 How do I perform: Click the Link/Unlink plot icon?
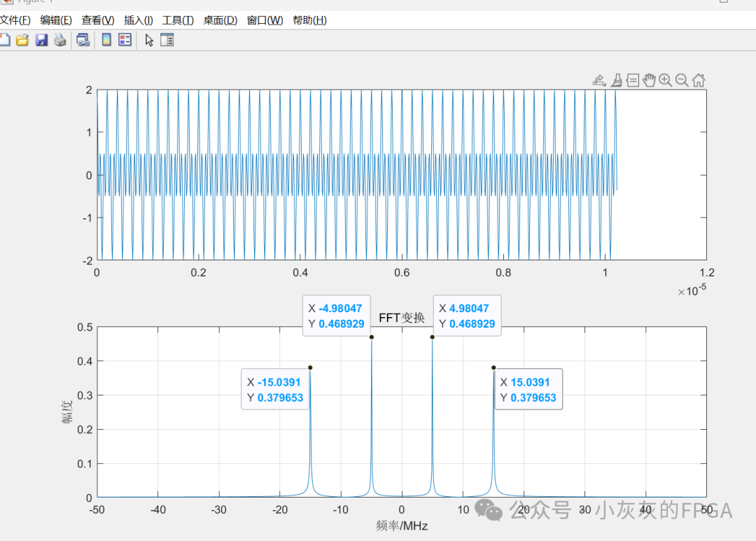click(x=83, y=40)
